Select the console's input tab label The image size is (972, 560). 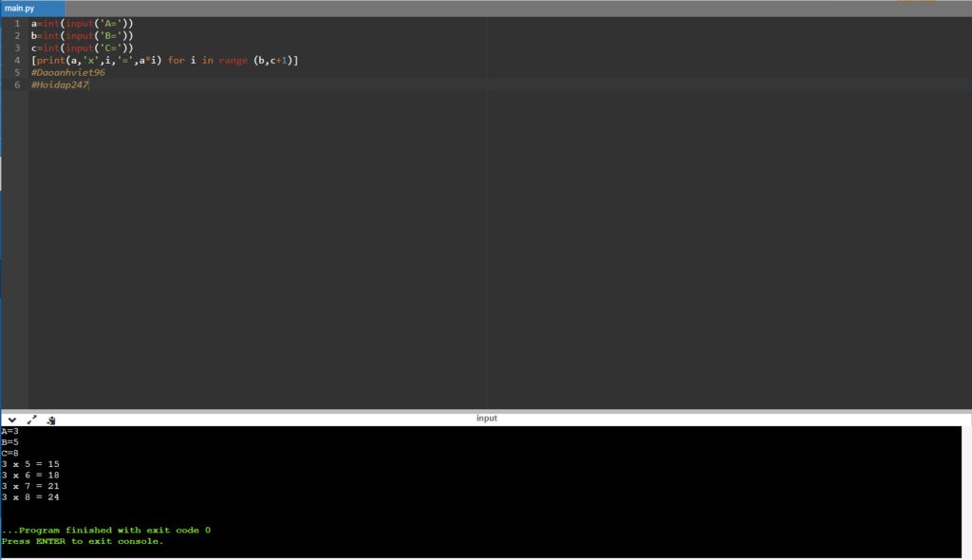click(487, 418)
